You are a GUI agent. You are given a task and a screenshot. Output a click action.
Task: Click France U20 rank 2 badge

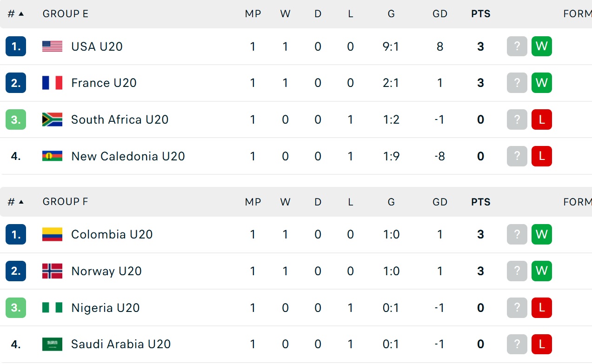(x=16, y=83)
